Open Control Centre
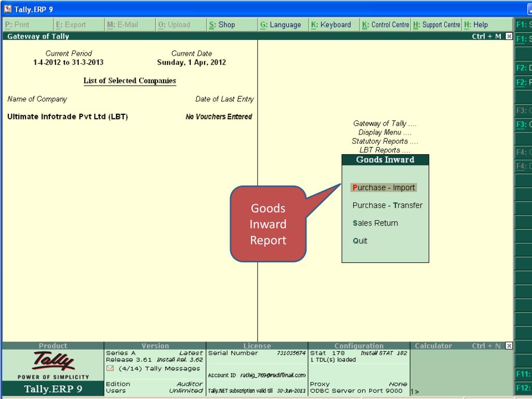This screenshot has height=399, width=532. (385, 25)
